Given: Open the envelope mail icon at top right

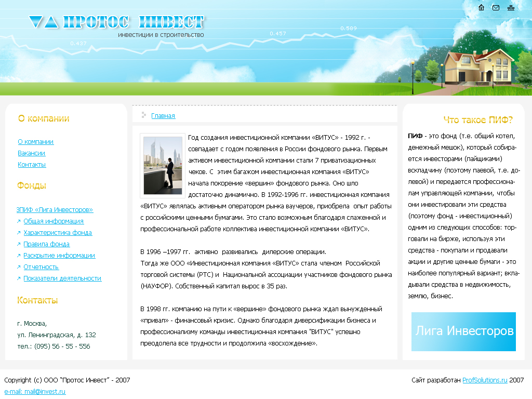Looking at the screenshot, I should coord(495,8).
